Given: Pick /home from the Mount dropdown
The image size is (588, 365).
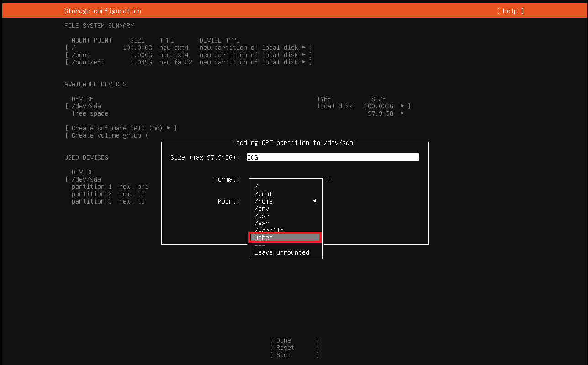Looking at the screenshot, I should tap(286, 201).
